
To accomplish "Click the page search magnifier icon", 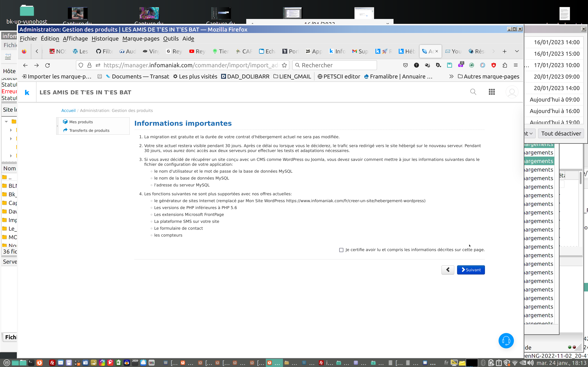I will click(473, 92).
